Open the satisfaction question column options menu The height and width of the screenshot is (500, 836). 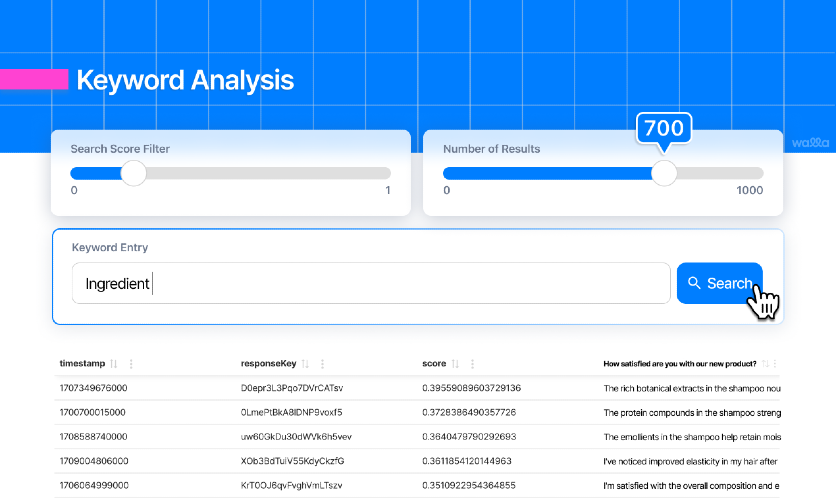[x=775, y=364]
